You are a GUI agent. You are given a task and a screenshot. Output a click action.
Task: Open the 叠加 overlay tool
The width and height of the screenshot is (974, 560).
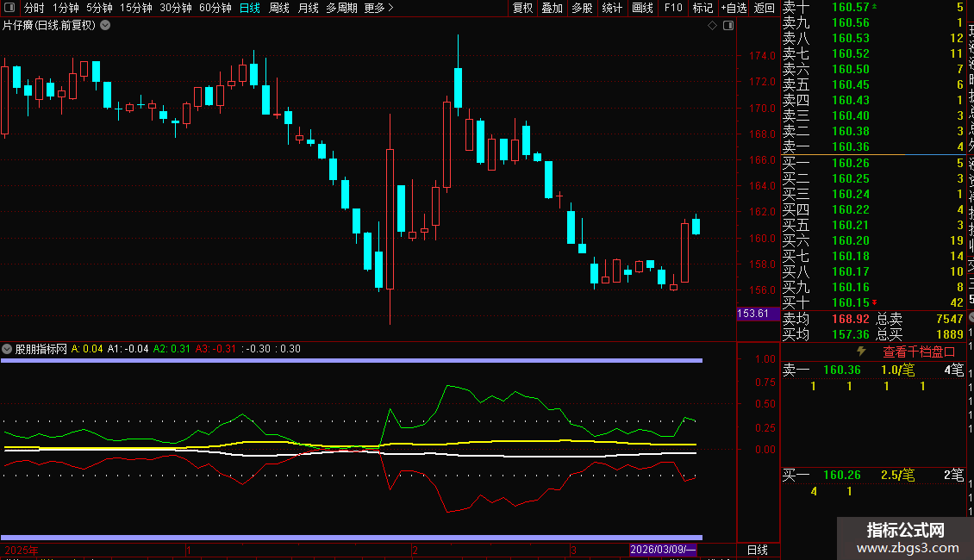tap(552, 8)
